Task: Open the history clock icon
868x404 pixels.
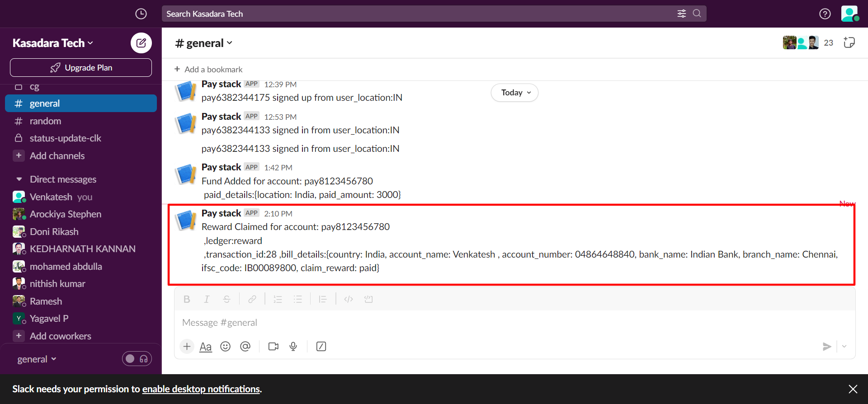Action: pyautogui.click(x=141, y=14)
